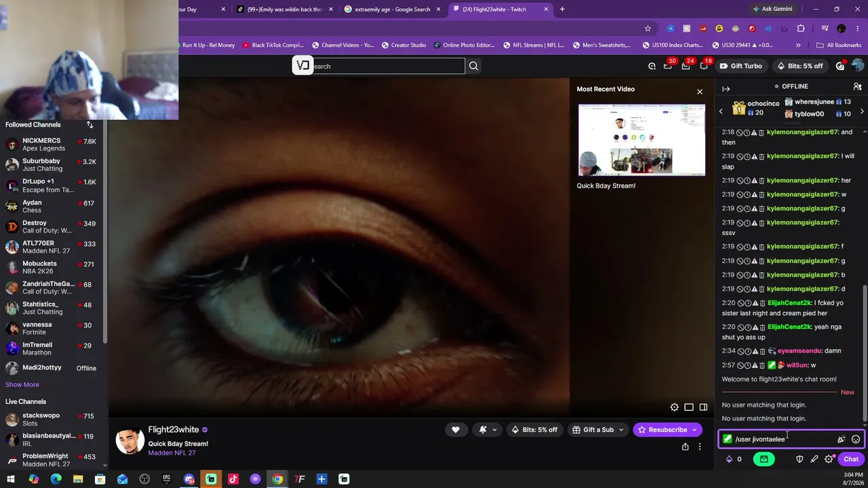Image resolution: width=868 pixels, height=488 pixels.
Task: Open the Gift a Sub dropdown
Action: click(x=597, y=430)
